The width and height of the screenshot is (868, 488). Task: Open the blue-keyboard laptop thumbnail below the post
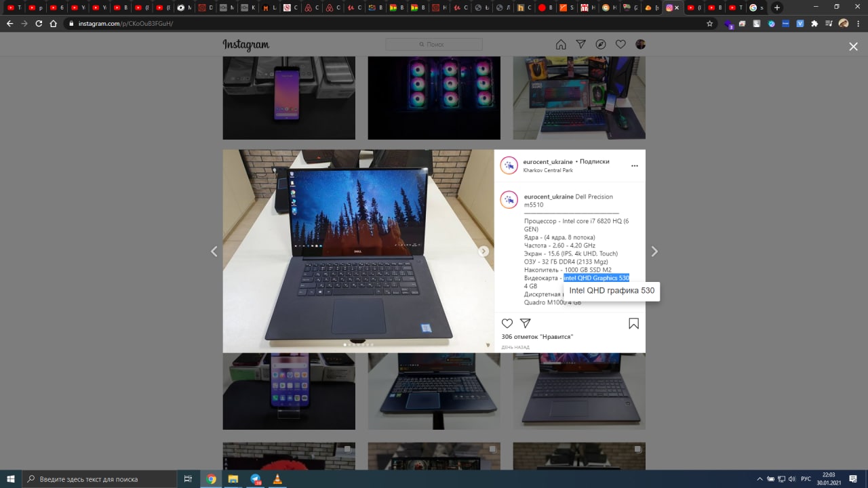pyautogui.click(x=434, y=391)
